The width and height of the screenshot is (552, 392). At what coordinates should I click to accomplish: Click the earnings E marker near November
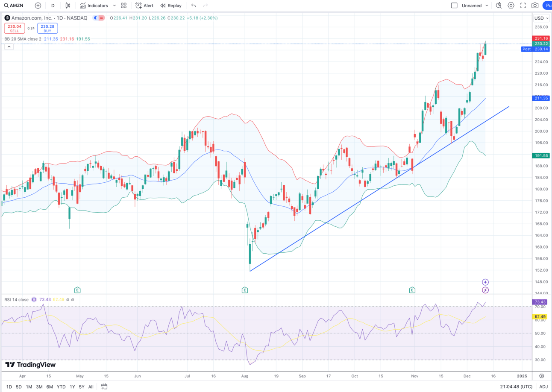coord(412,290)
